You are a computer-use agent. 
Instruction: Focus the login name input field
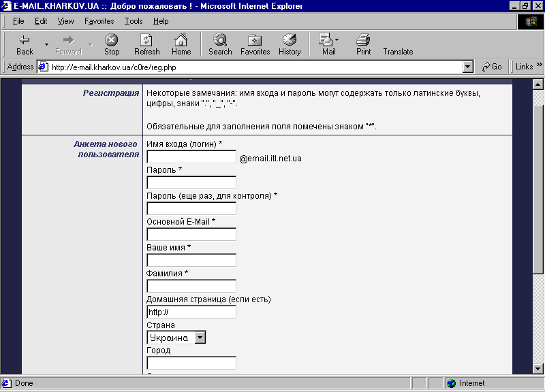[x=191, y=157]
